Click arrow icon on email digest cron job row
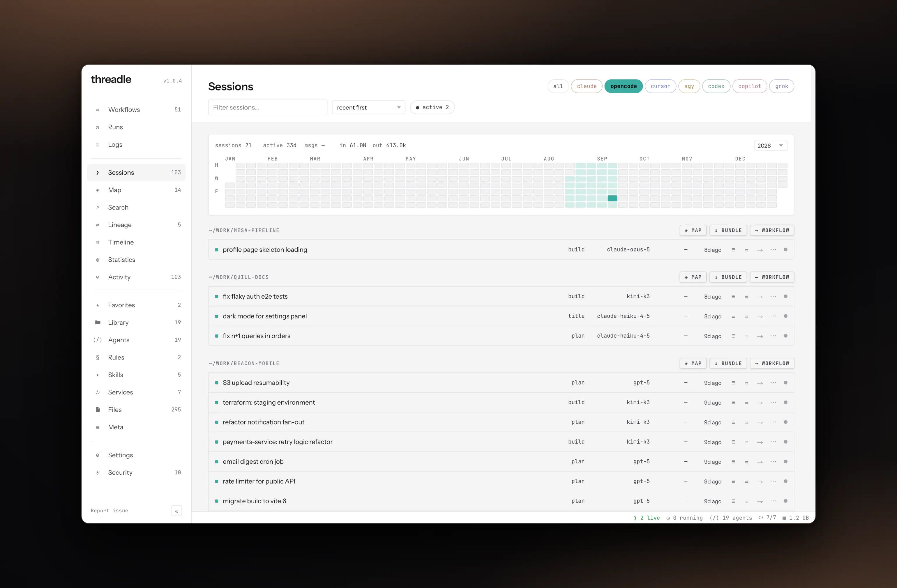Image resolution: width=897 pixels, height=588 pixels. (760, 462)
